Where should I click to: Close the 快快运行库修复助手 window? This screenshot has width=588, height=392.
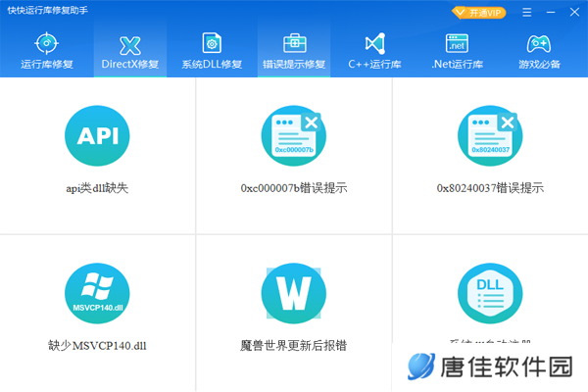[x=574, y=13]
